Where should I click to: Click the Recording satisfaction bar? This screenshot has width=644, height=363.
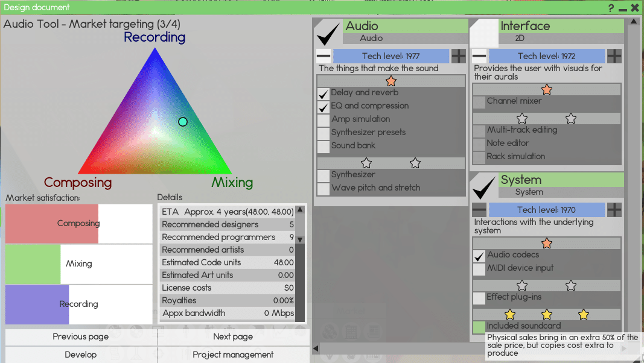click(x=78, y=305)
